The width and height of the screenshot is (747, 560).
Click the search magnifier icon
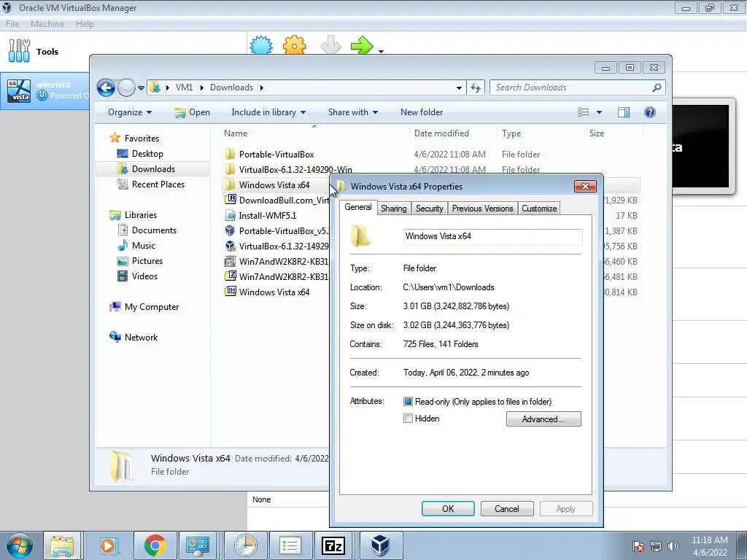click(x=657, y=87)
